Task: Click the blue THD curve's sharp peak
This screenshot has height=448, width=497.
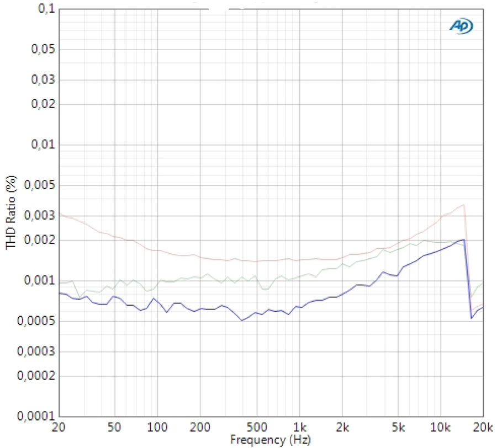Action: (464, 239)
